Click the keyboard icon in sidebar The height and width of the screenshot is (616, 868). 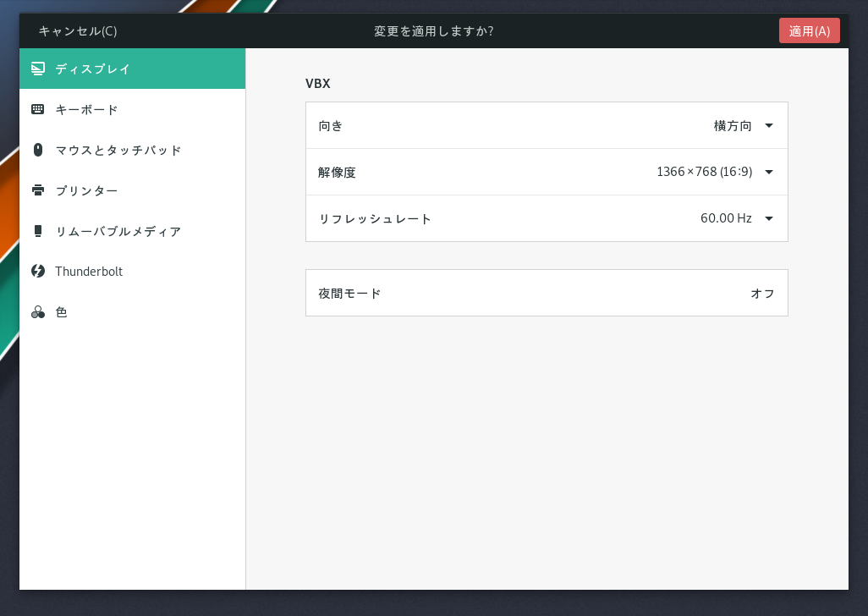point(37,109)
